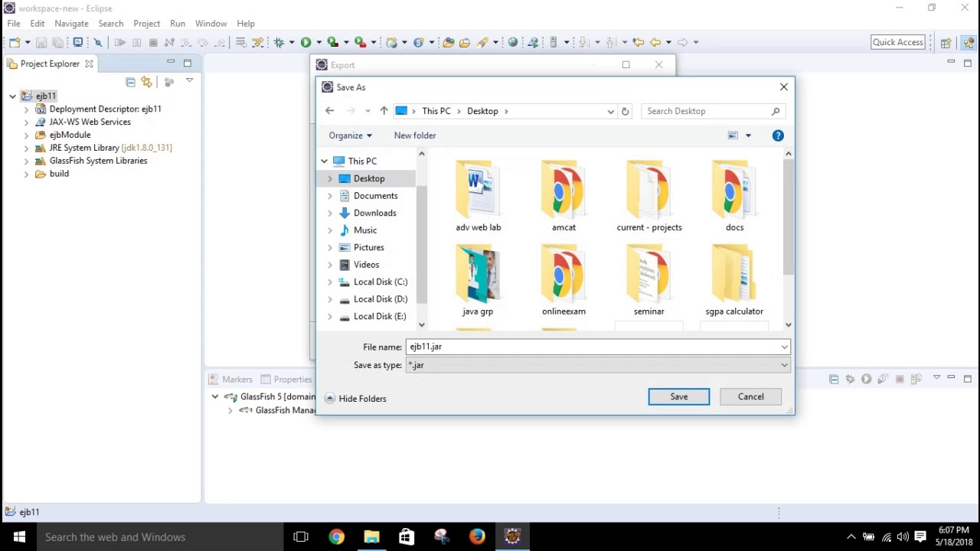The width and height of the screenshot is (980, 551).
Task: Click the Open web browser globe icon
Action: coord(513,43)
